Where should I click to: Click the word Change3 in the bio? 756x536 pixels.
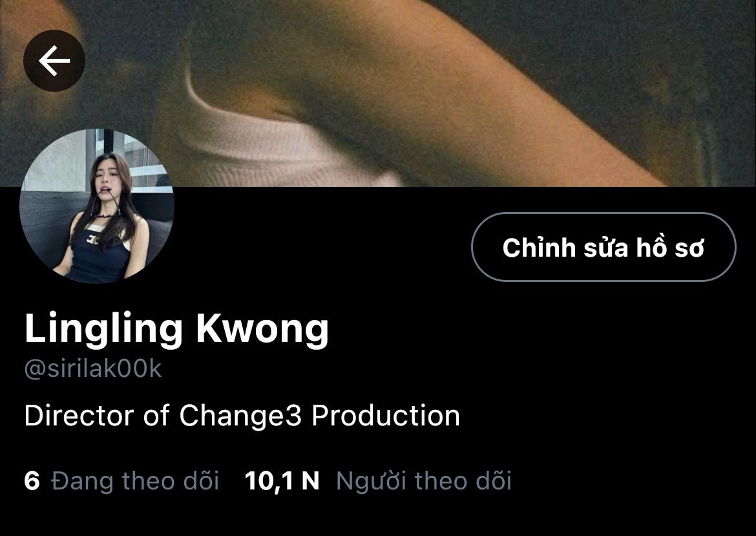pos(240,416)
